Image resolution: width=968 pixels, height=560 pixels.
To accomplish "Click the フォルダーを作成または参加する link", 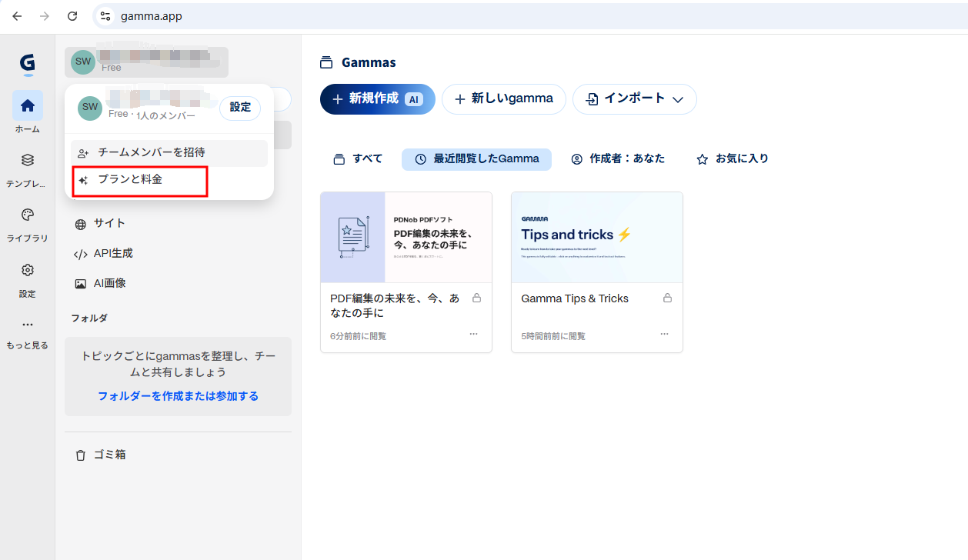I will [x=178, y=395].
